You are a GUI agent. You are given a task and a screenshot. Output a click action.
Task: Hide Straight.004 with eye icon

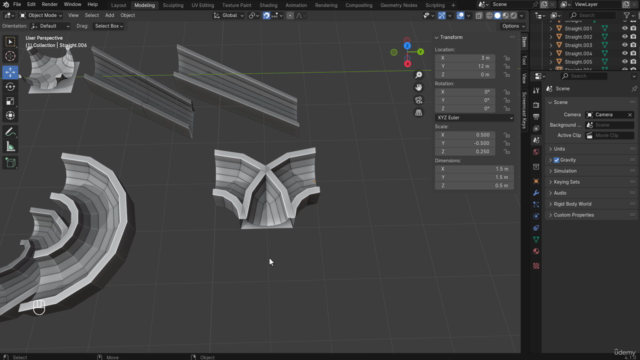click(624, 53)
